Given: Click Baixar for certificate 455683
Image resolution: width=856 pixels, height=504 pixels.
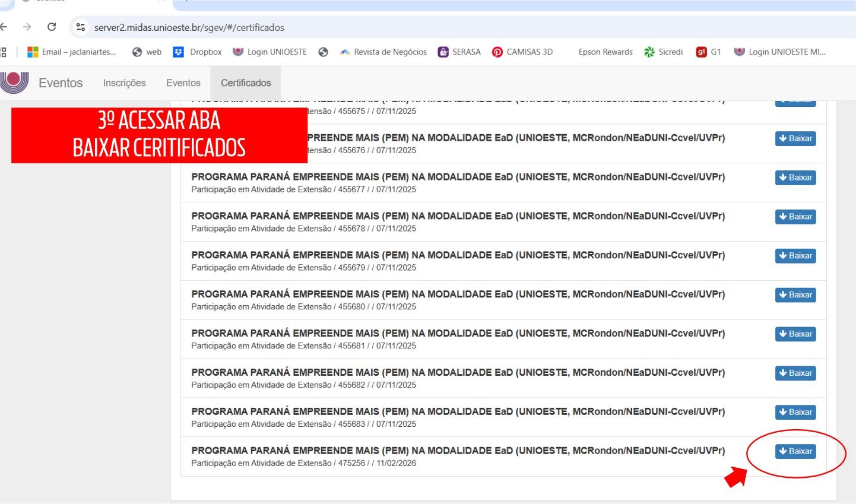Looking at the screenshot, I should tap(795, 412).
